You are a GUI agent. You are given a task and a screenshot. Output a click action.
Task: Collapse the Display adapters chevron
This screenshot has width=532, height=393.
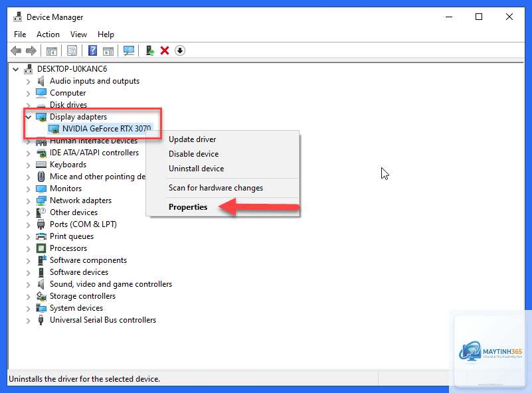[x=29, y=118]
